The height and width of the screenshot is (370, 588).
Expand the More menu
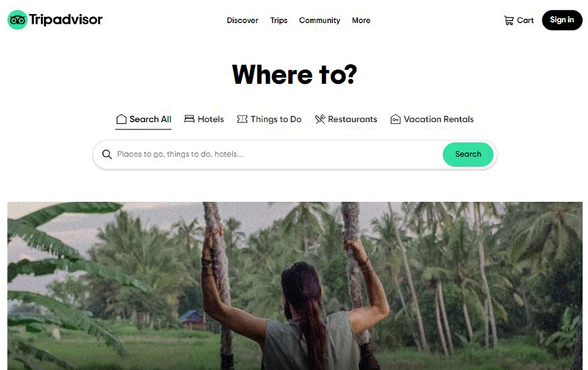[361, 21]
